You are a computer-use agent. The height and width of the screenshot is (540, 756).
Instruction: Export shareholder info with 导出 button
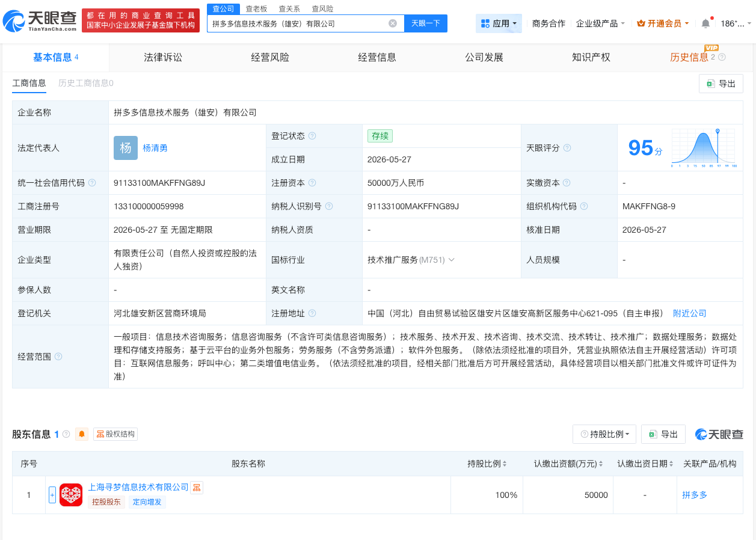pyautogui.click(x=663, y=434)
